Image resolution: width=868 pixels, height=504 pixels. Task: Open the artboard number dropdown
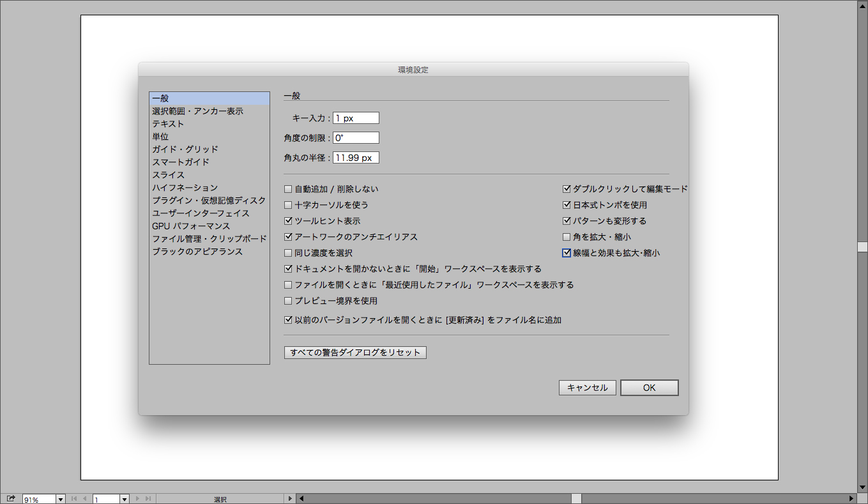(125, 500)
